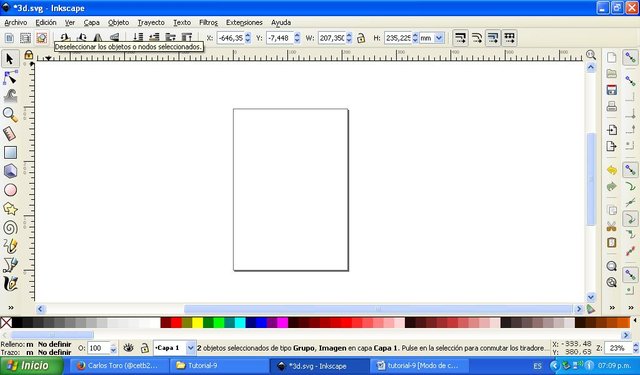
Task: Toggle the guides lock above the toolbox
Action: pos(28,54)
